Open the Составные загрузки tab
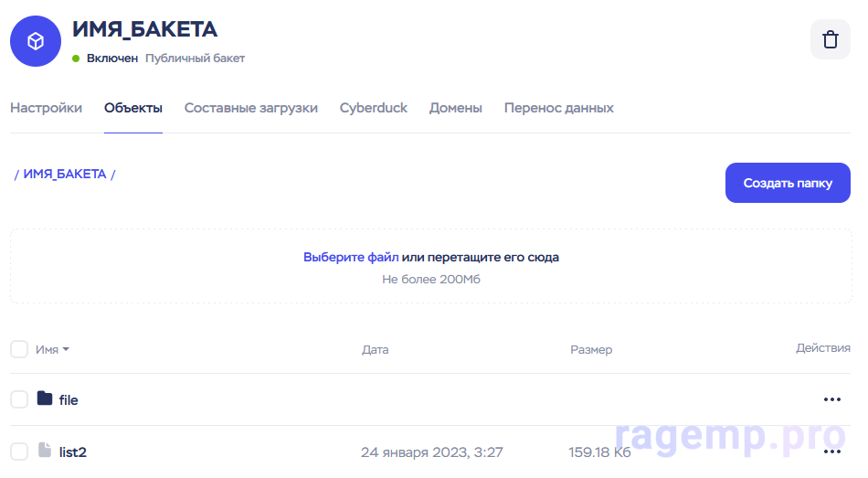868x478 pixels. (x=250, y=108)
